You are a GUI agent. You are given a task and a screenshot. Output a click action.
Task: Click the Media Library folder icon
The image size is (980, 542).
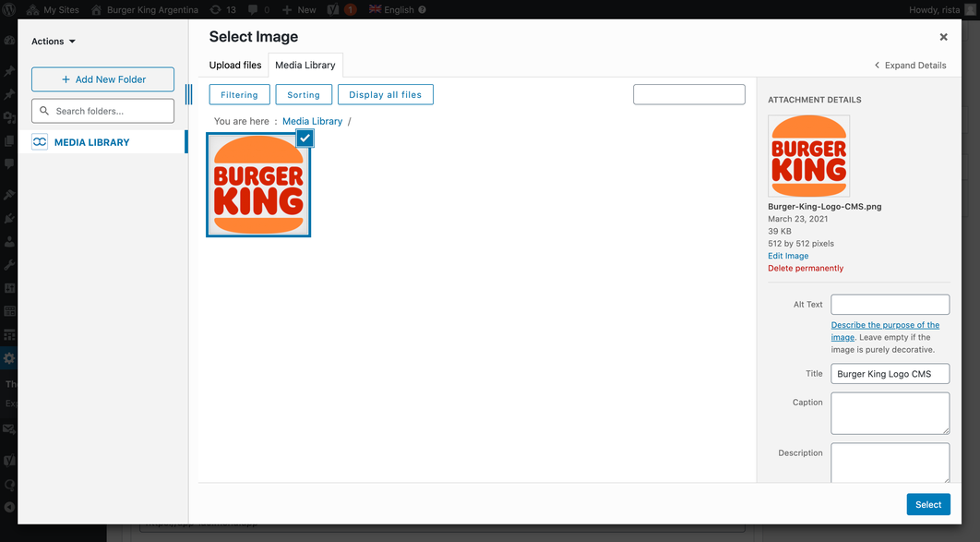point(40,142)
